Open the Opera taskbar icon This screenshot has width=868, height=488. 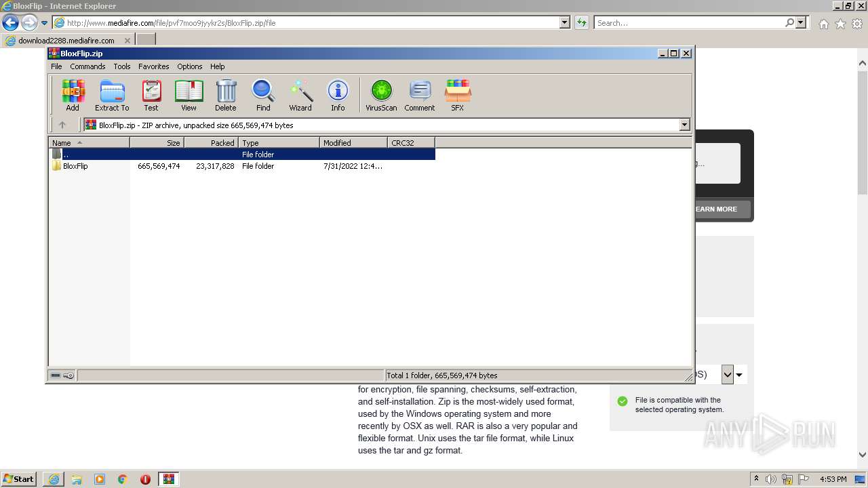[145, 479]
